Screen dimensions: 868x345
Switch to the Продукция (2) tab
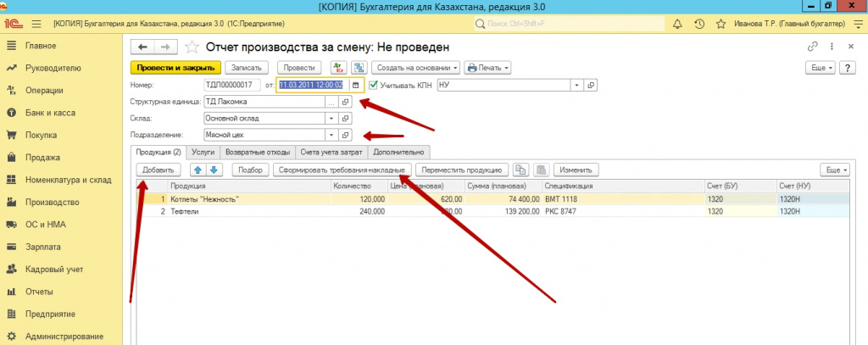pyautogui.click(x=158, y=152)
